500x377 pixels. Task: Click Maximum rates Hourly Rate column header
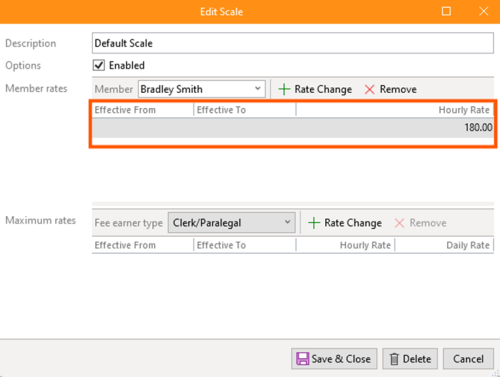coord(345,245)
